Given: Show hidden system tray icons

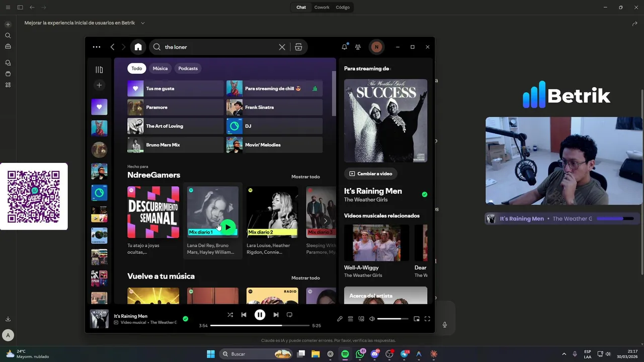Looking at the screenshot, I should (x=564, y=354).
